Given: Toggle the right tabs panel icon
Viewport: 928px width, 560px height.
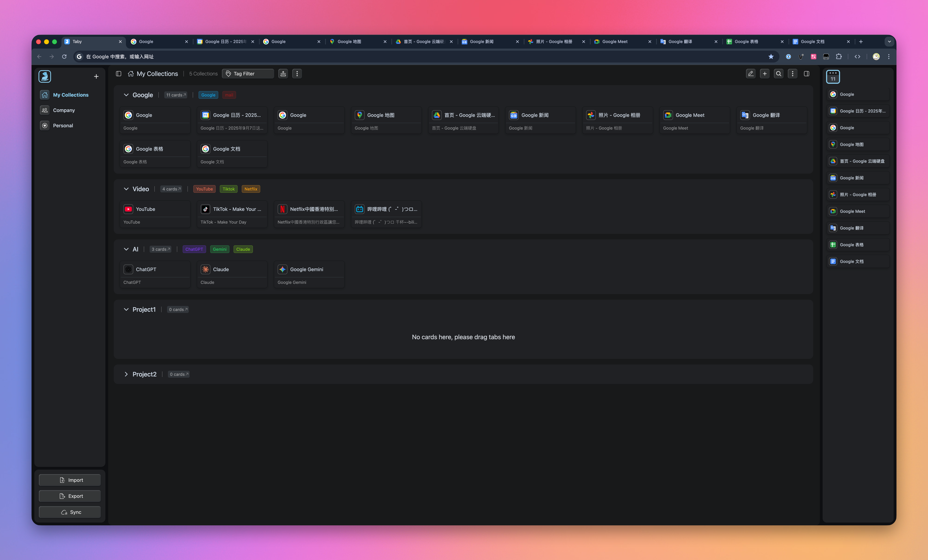Looking at the screenshot, I should [x=806, y=74].
